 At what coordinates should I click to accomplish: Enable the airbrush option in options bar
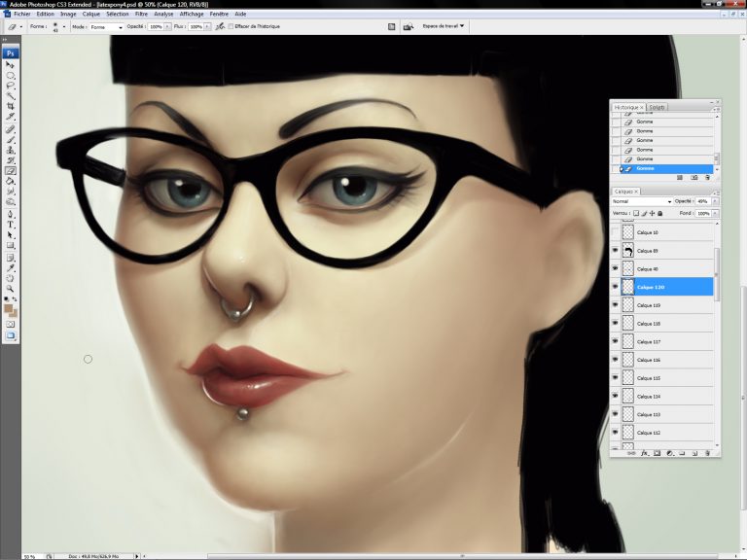(221, 27)
